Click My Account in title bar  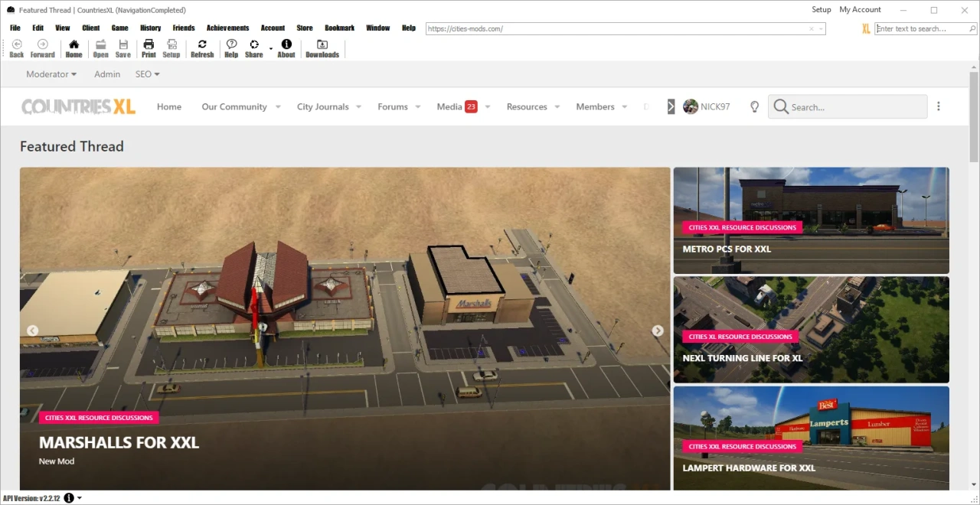(x=861, y=10)
